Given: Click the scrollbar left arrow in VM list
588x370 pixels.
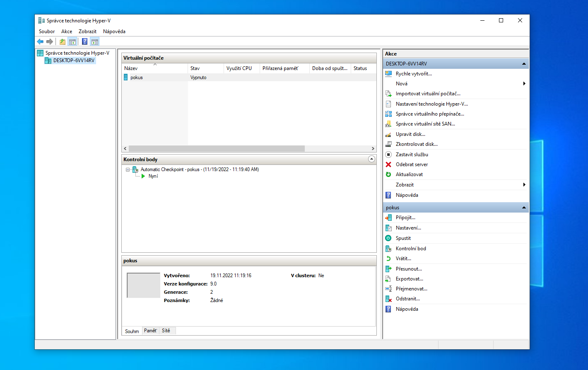Looking at the screenshot, I should click(125, 148).
